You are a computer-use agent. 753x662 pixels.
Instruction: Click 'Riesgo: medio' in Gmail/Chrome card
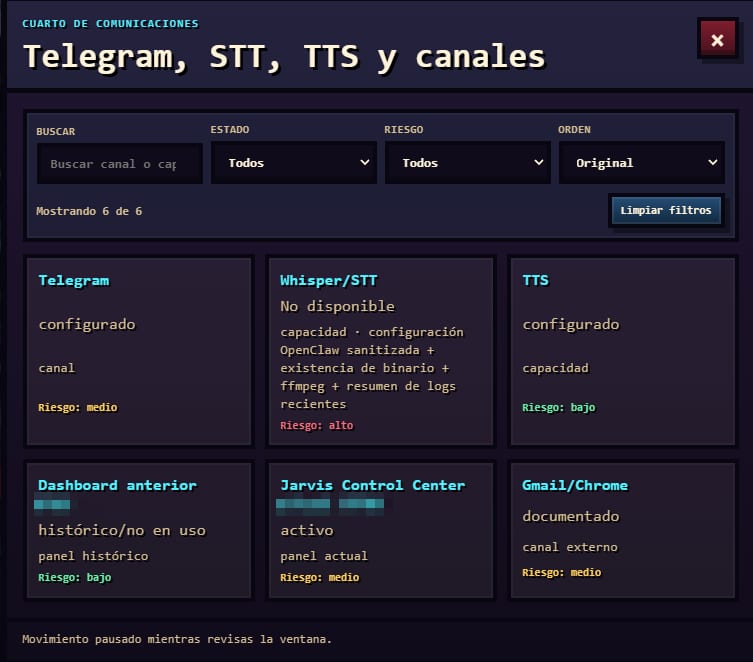point(562,572)
